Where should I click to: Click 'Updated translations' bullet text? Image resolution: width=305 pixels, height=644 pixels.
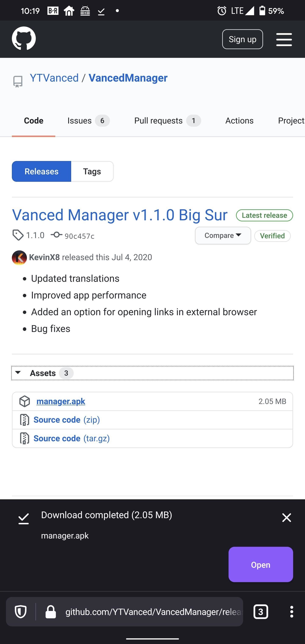point(75,279)
